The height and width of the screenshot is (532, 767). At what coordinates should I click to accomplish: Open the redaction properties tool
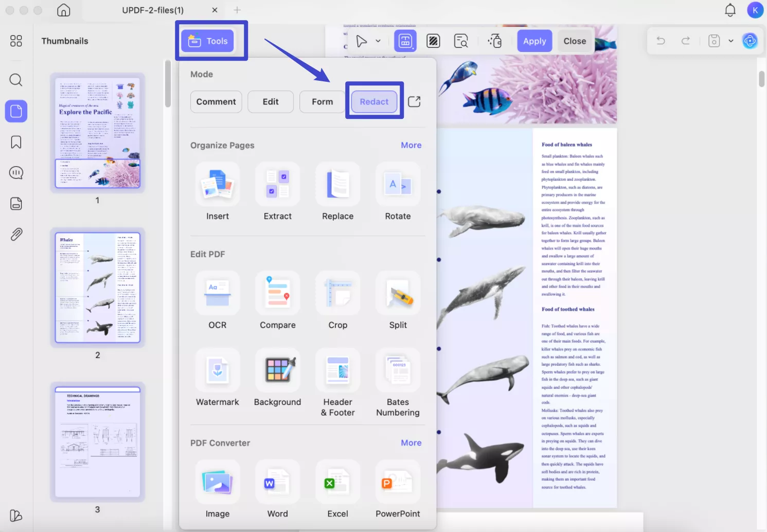pyautogui.click(x=495, y=41)
